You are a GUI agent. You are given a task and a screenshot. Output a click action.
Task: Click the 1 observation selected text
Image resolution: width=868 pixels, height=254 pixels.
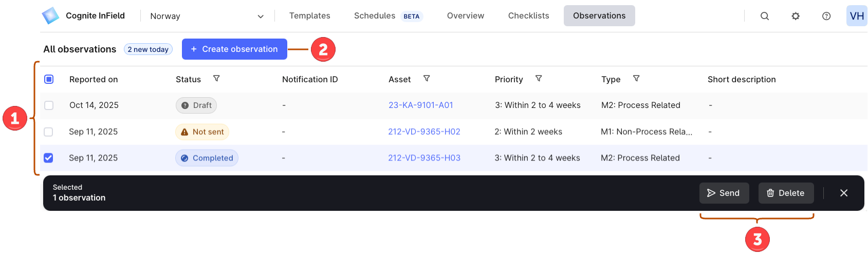click(x=79, y=198)
